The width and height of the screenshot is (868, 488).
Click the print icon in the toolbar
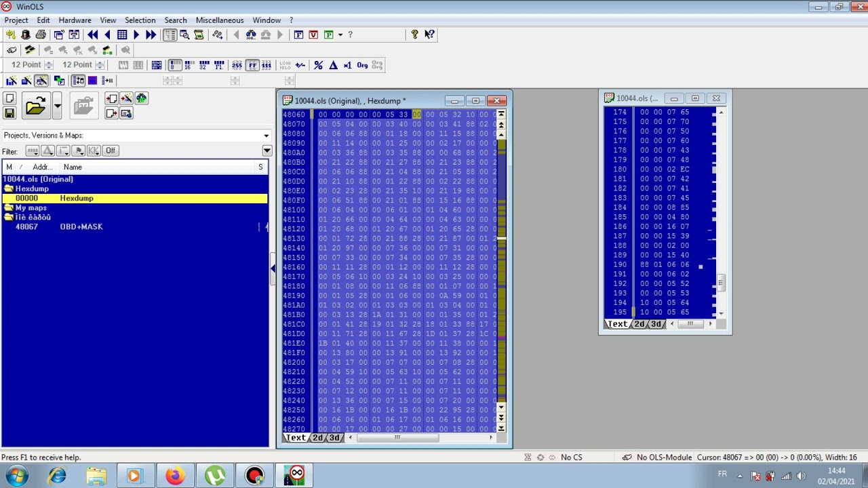click(41, 35)
